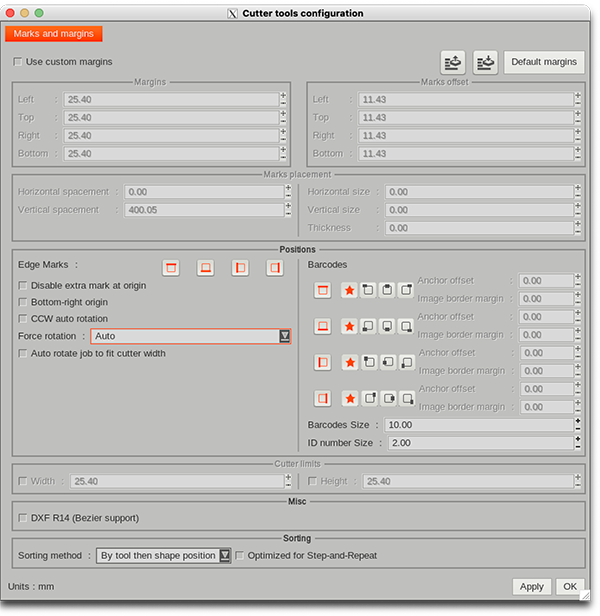Enable CCW auto rotation
The image size is (600, 616).
[23, 319]
